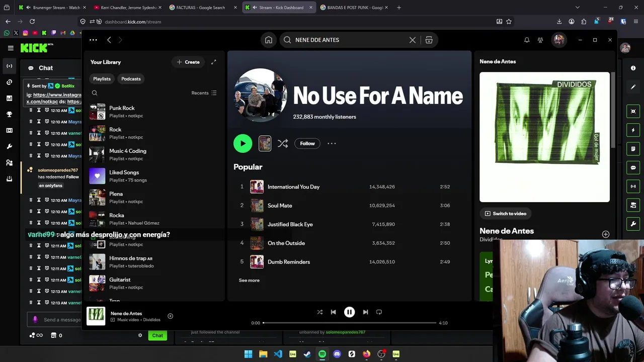Image resolution: width=644 pixels, height=362 pixels.
Task: Click Create in Your Library
Action: (x=188, y=62)
